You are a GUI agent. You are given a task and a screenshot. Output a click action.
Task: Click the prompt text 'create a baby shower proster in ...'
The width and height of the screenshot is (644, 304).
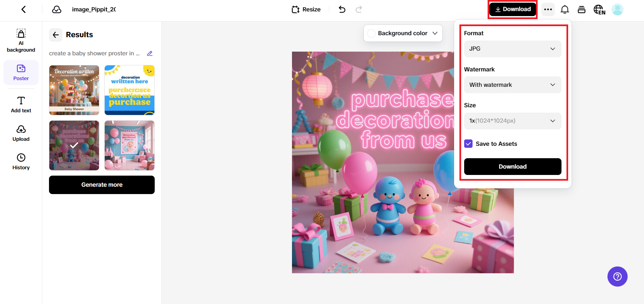tap(94, 53)
